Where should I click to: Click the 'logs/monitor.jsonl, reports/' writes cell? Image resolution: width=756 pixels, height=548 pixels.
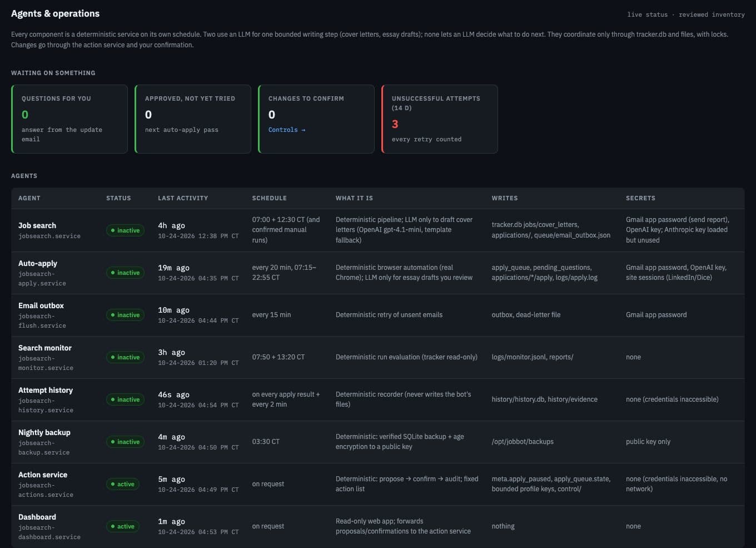pyautogui.click(x=533, y=357)
